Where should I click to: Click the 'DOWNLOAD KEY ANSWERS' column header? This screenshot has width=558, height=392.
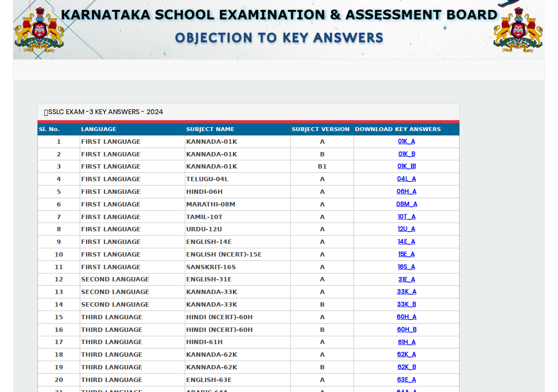click(x=406, y=129)
